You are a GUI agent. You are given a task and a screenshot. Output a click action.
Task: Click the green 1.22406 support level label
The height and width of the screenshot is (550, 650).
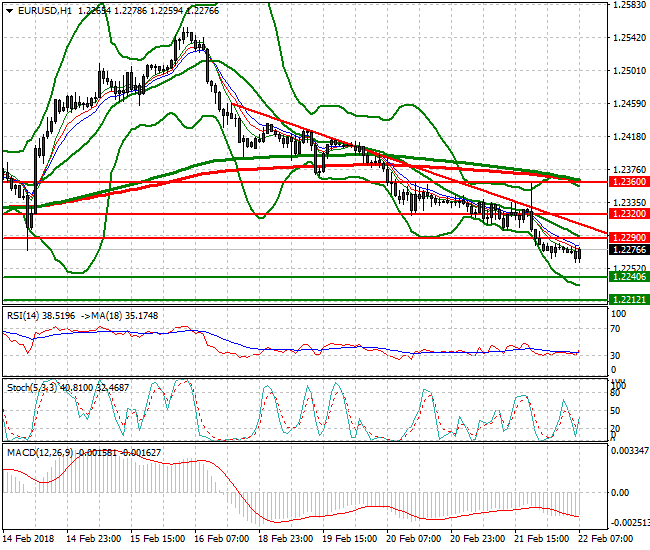[x=629, y=276]
